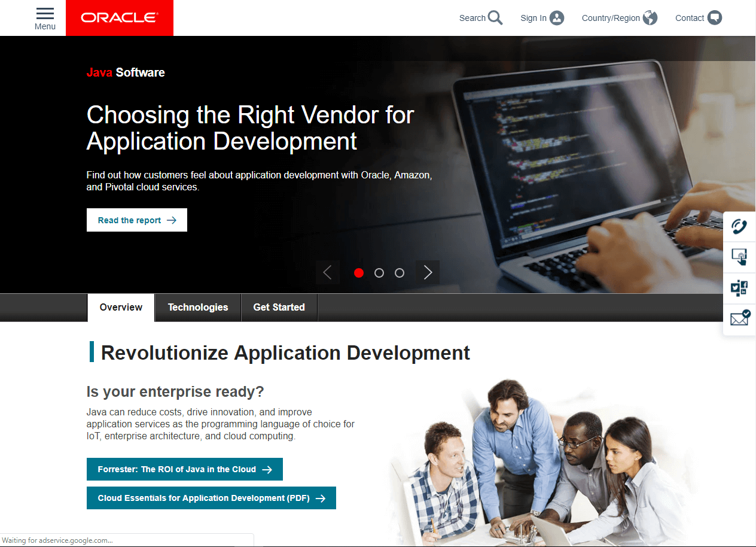Click the Sign In link text

[x=534, y=18]
